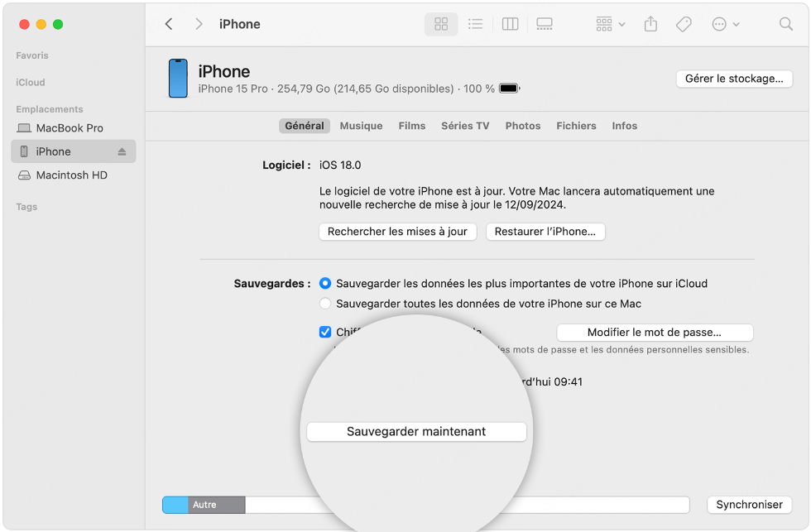Click the search magnifier icon
The height and width of the screenshot is (532, 811).
click(785, 24)
